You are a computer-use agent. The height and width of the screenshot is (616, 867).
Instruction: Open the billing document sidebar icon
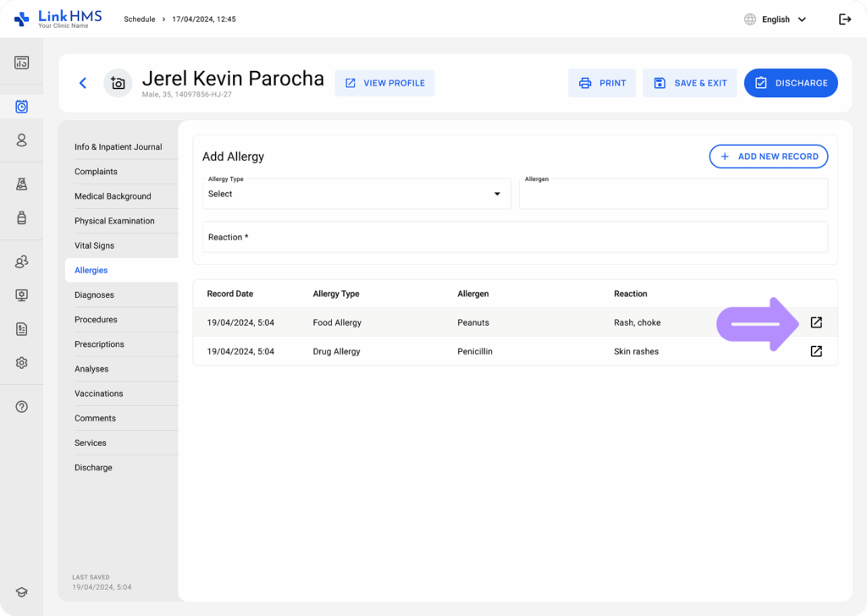click(x=21, y=328)
